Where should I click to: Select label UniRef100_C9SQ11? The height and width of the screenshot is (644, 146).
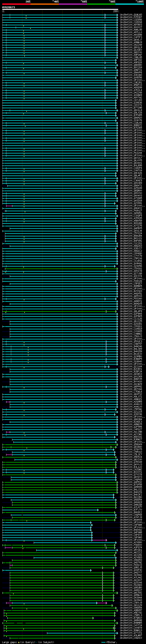131,326
